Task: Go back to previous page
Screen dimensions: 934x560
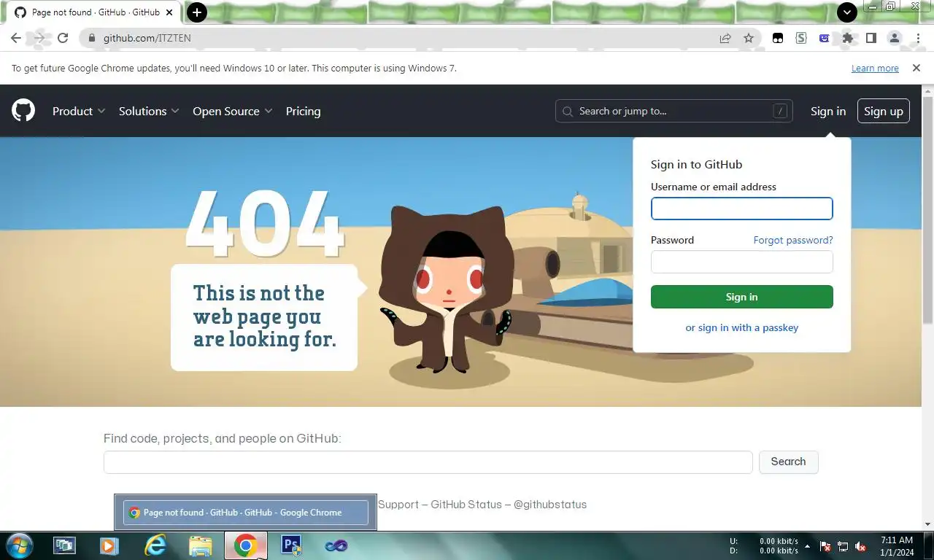Action: pyautogui.click(x=16, y=38)
